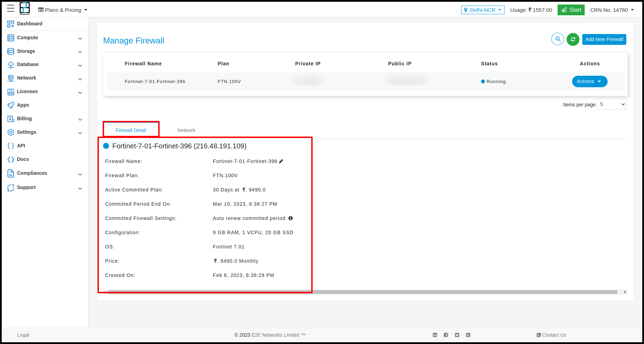Open the Contact Us link
644x344 pixels.
(x=551, y=335)
